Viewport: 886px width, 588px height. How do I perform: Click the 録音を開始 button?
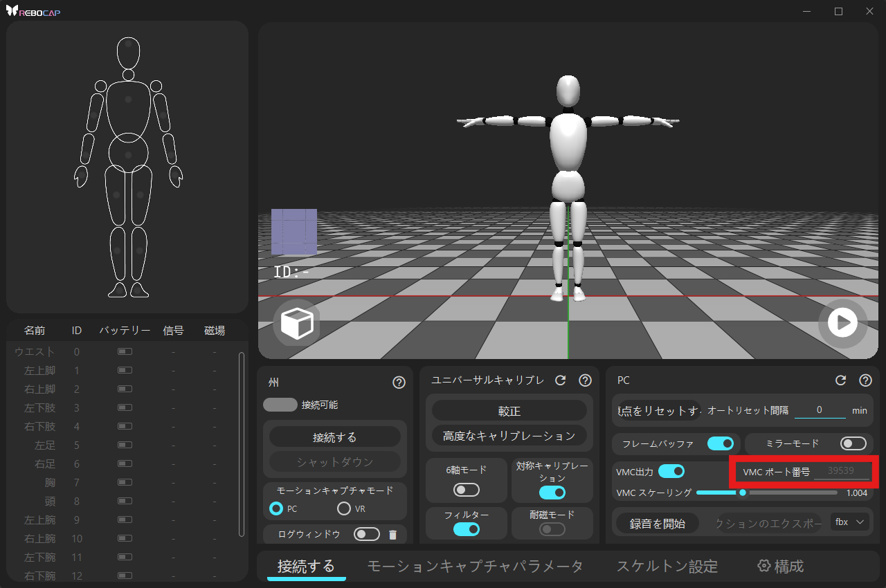[658, 524]
